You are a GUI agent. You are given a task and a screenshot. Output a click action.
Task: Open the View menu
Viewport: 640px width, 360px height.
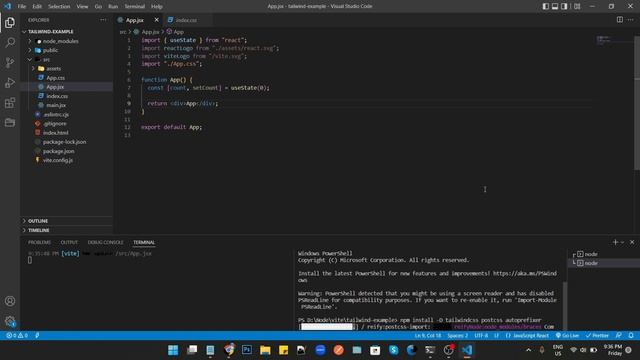click(x=82, y=6)
